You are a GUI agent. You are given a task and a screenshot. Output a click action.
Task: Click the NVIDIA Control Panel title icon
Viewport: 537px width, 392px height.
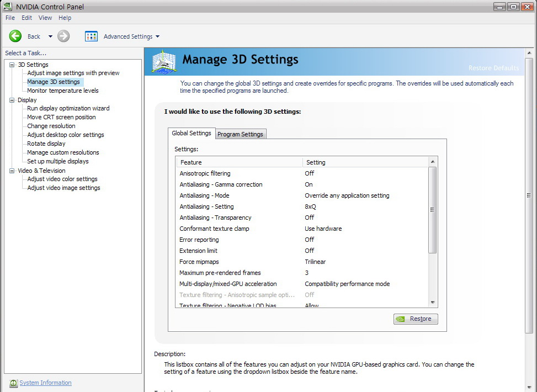[8, 7]
